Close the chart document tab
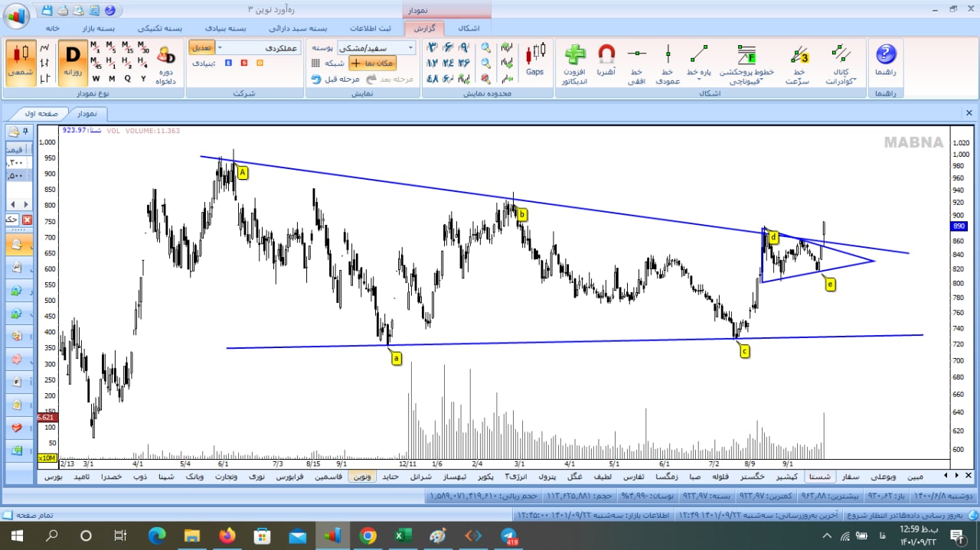This screenshot has width=980, height=550. point(969,112)
